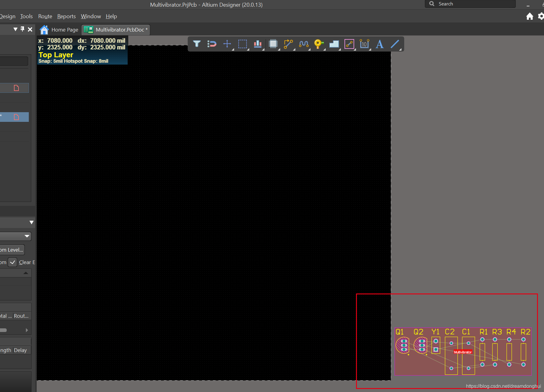Open the Window menu
The height and width of the screenshot is (392, 544).
click(91, 16)
